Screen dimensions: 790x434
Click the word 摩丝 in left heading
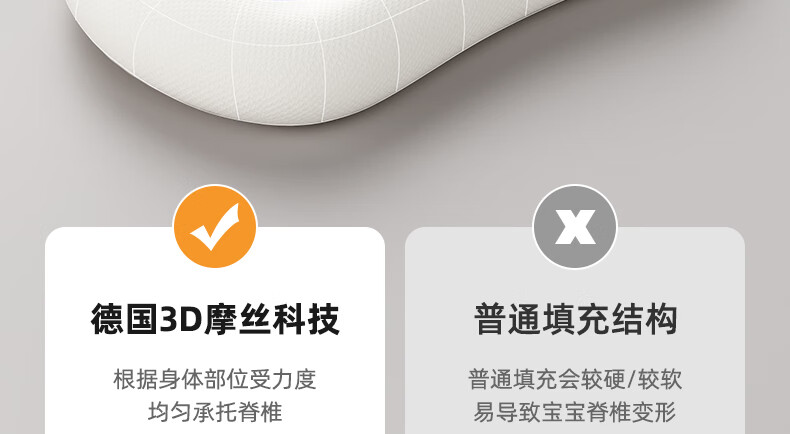point(237,319)
